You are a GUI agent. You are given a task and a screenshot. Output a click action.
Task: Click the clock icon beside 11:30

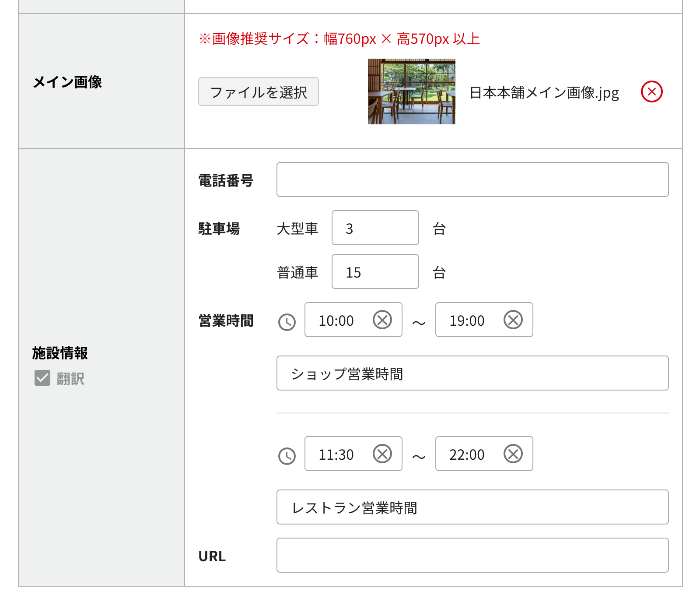(x=287, y=456)
